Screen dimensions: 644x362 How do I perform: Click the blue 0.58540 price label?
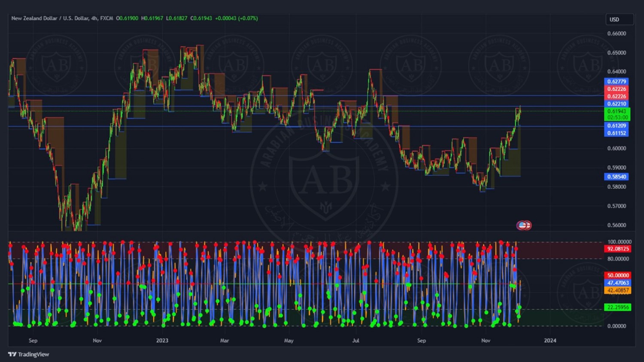pos(616,177)
